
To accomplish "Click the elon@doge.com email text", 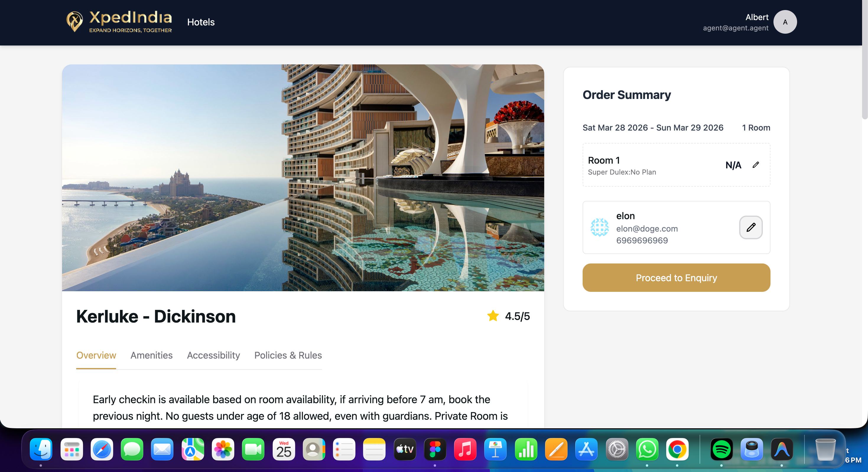I will pyautogui.click(x=647, y=228).
